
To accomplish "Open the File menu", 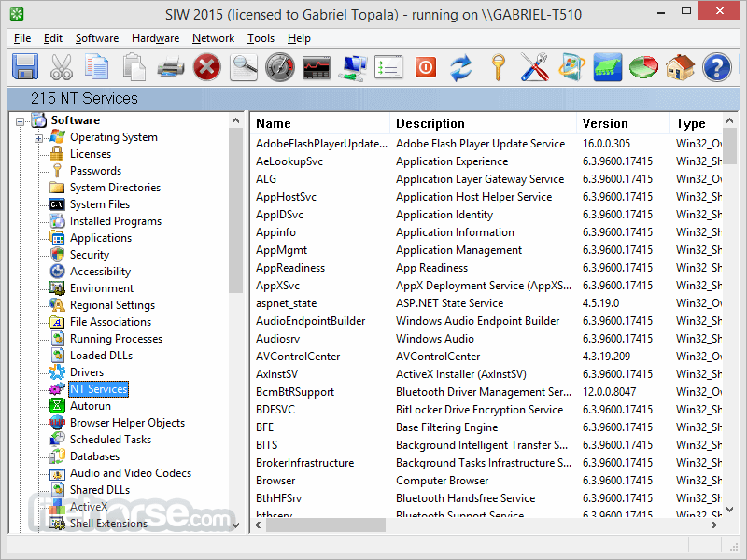I will (22, 38).
